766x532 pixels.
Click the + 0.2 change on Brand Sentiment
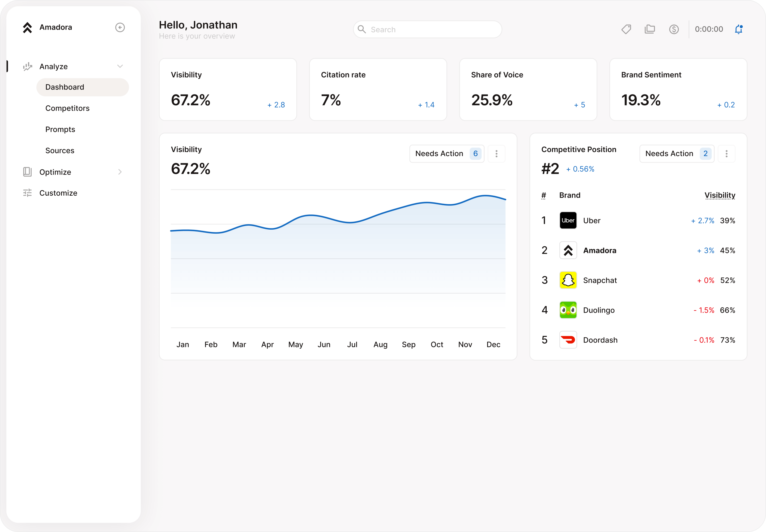(x=726, y=105)
